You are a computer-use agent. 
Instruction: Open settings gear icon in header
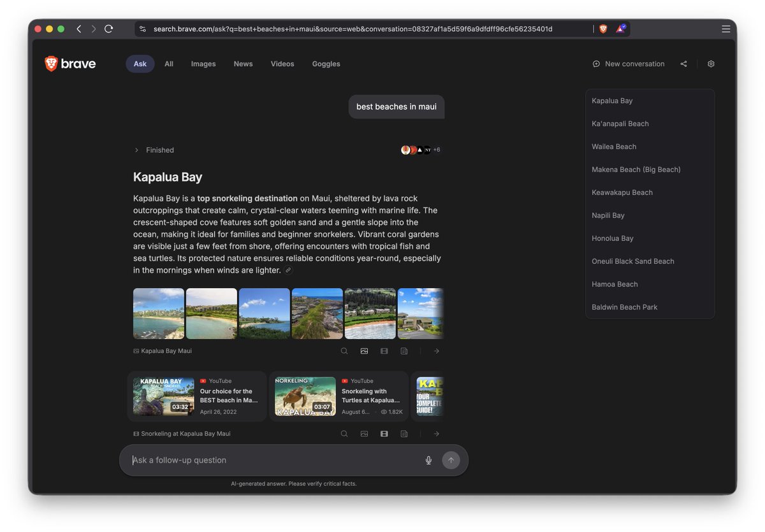[711, 64]
